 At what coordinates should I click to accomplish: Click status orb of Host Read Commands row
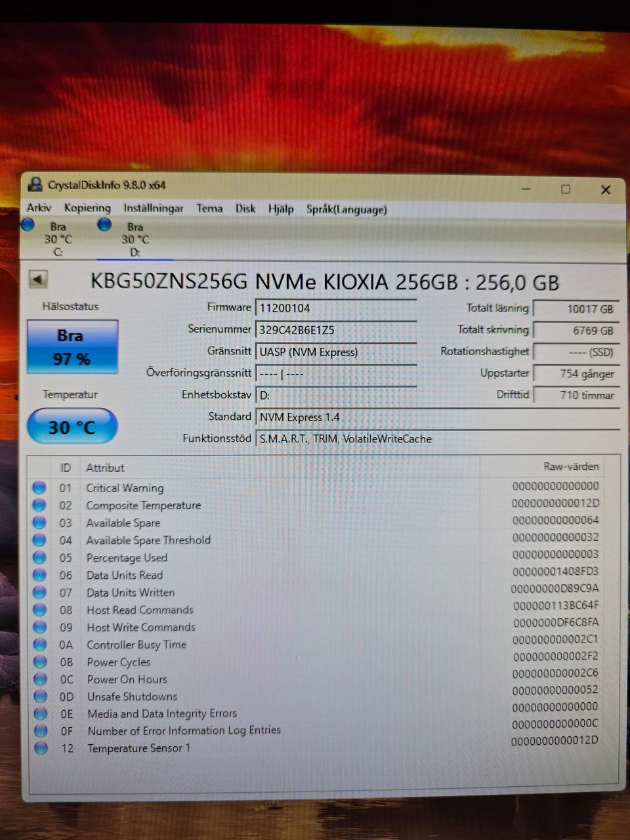pyautogui.click(x=39, y=610)
